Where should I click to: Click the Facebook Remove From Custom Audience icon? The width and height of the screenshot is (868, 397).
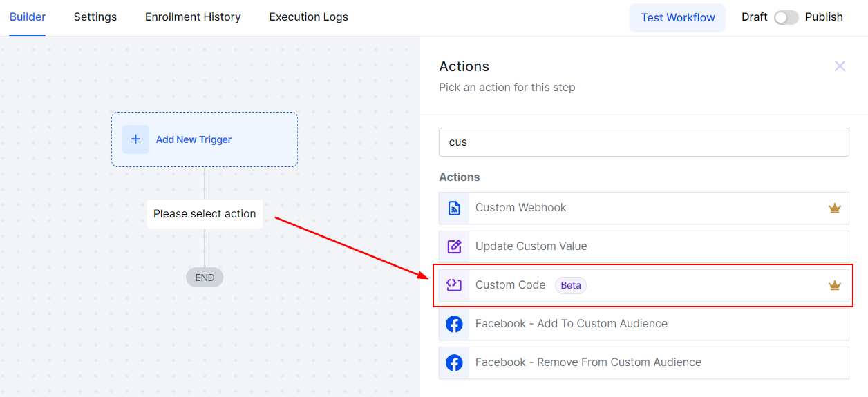[x=454, y=362]
